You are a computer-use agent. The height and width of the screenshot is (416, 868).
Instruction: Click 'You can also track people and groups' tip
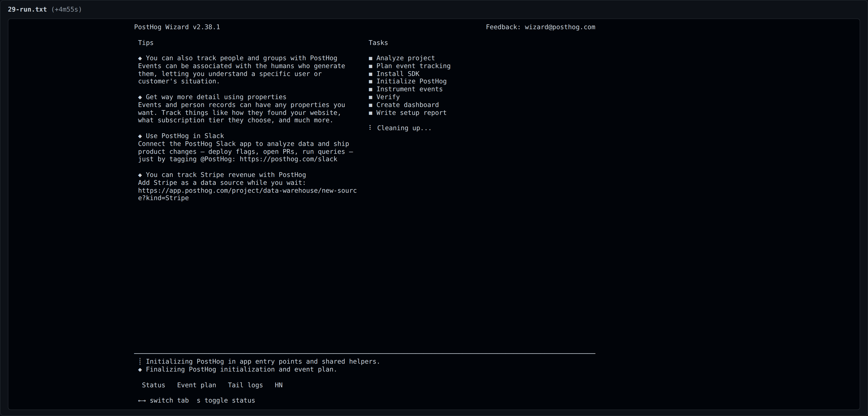pyautogui.click(x=241, y=58)
